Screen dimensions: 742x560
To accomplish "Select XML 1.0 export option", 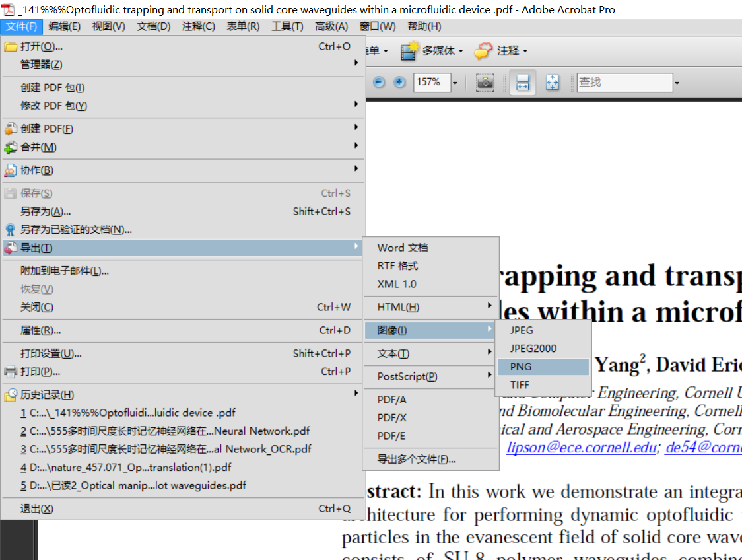I will tap(430, 284).
